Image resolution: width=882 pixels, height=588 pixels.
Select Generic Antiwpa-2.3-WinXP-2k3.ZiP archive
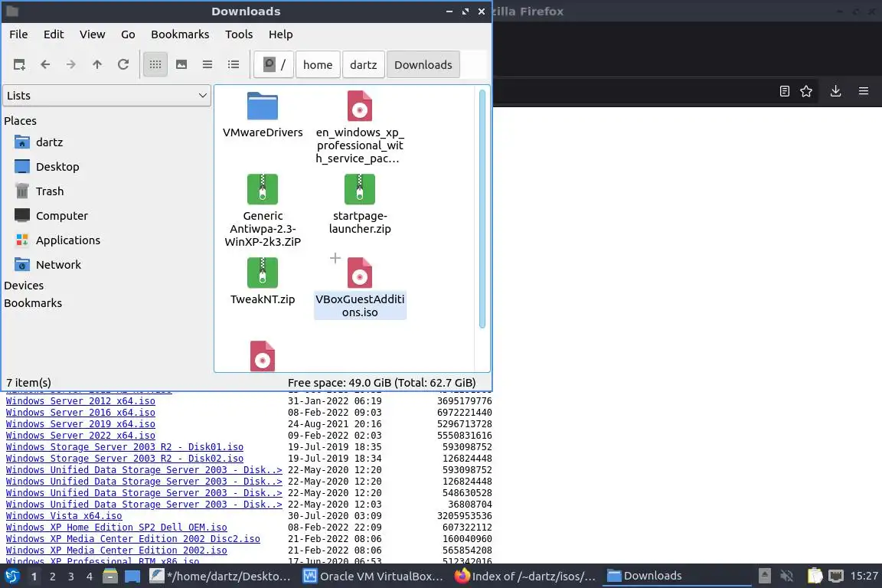263,211
